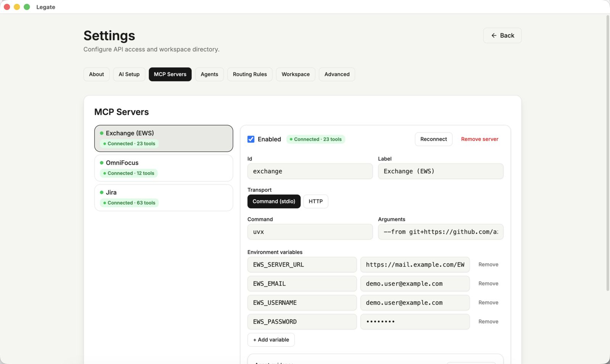Edit the Command field containing uvx
The image size is (610, 364).
pyautogui.click(x=310, y=232)
